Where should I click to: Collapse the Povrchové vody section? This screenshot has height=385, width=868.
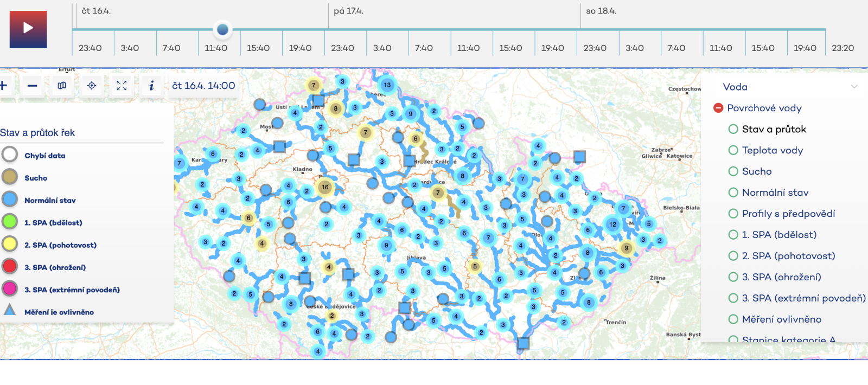point(718,108)
